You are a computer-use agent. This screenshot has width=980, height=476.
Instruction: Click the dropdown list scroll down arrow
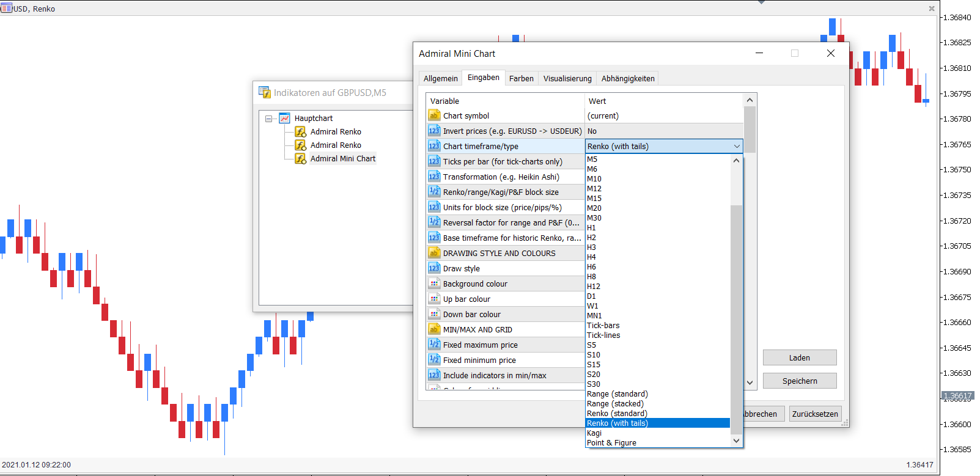pos(736,441)
